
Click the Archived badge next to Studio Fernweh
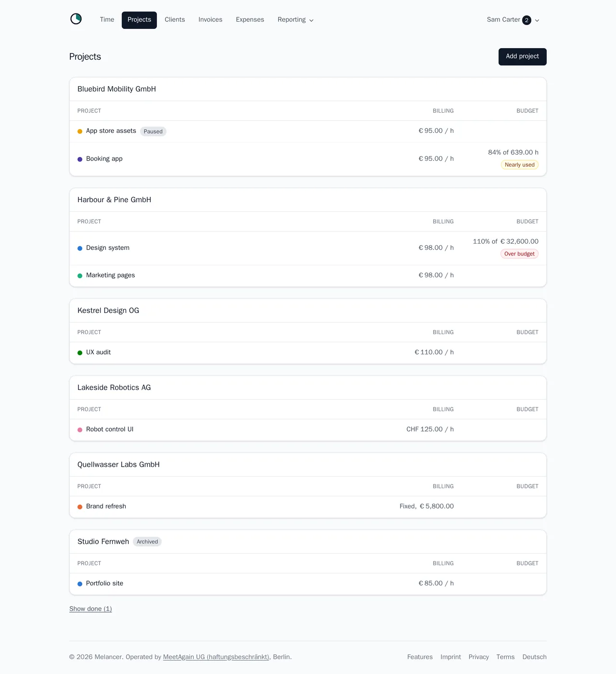(147, 542)
